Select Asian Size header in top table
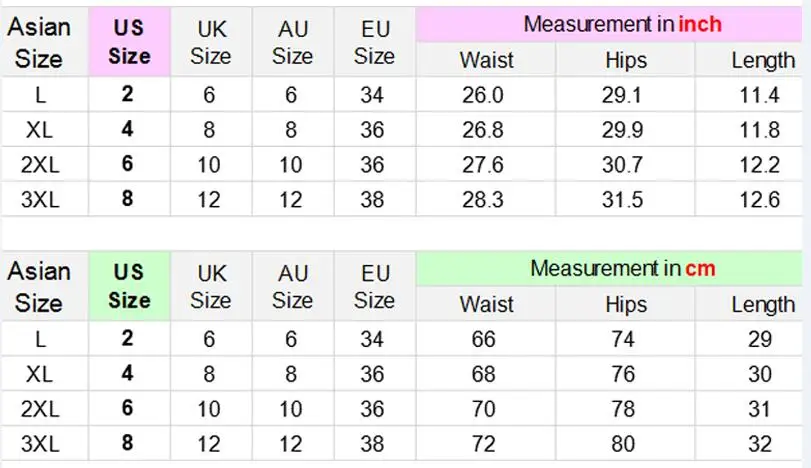The image size is (811, 468). point(39,42)
